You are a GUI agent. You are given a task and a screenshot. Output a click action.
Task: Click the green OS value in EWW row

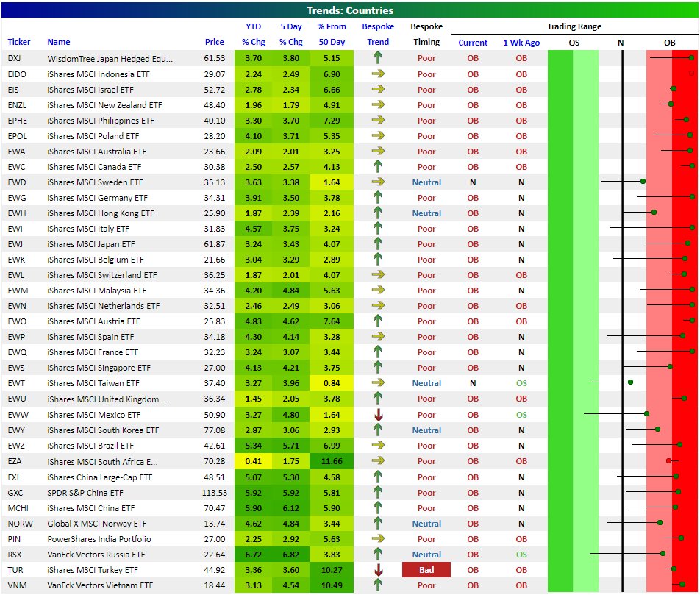pyautogui.click(x=521, y=415)
